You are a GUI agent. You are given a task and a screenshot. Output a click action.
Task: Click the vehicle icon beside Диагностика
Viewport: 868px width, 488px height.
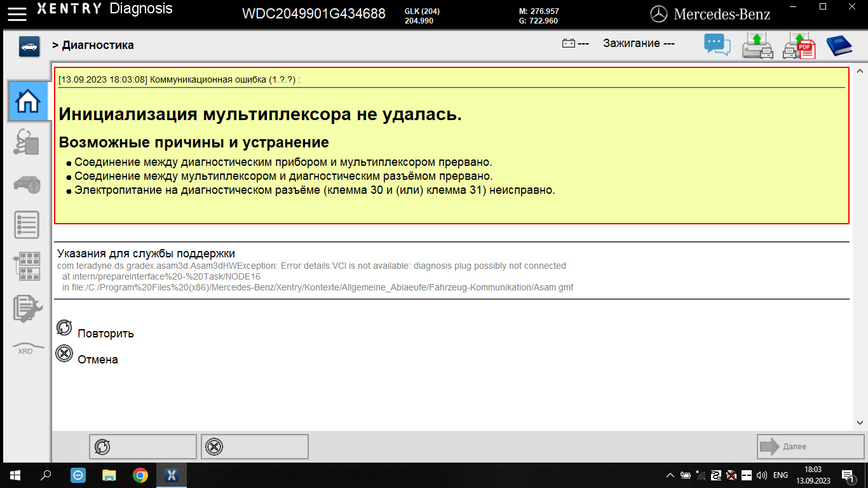click(29, 46)
